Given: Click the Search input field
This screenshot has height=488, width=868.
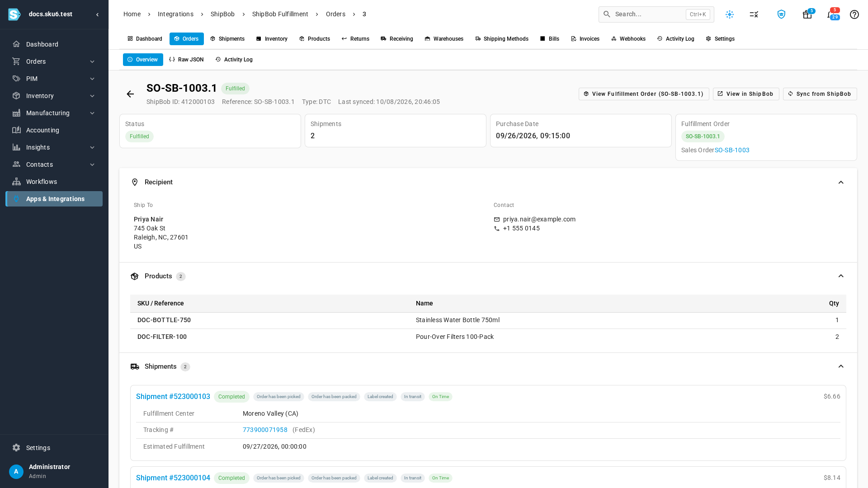Looking at the screenshot, I should (656, 14).
